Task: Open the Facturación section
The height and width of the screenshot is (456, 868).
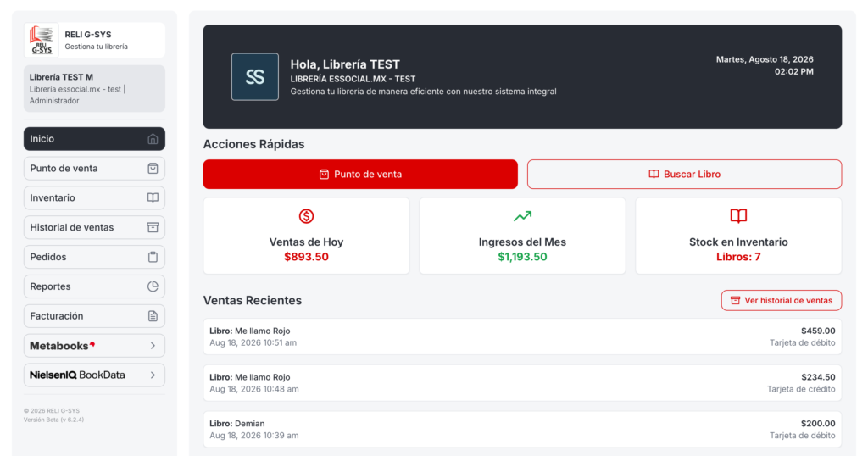Action: (x=94, y=316)
